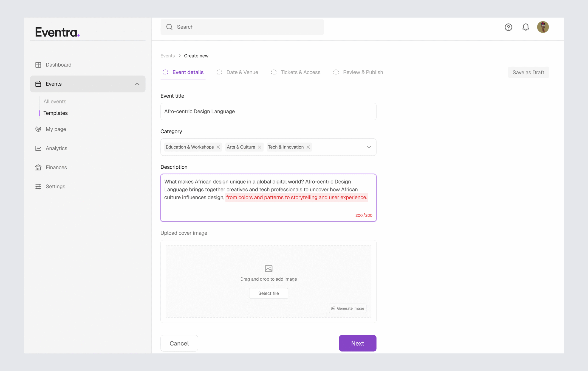Click Events breadcrumb link
The width and height of the screenshot is (588, 371).
click(x=167, y=56)
